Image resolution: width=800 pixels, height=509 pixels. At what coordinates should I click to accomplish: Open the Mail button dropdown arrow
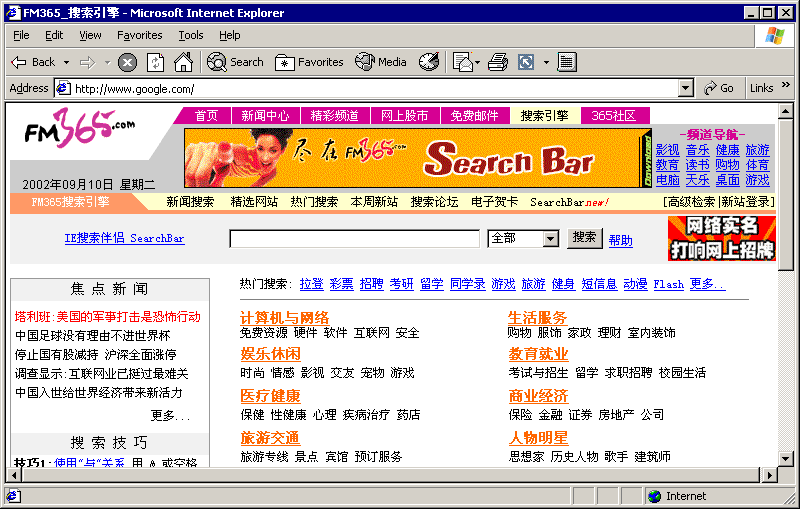tap(478, 63)
